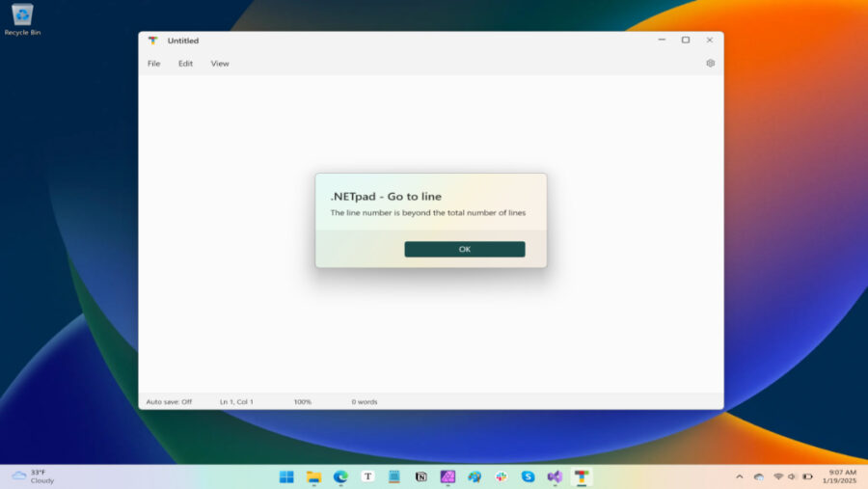The width and height of the screenshot is (868, 489).
Task: Click the Auto save: Off status entry
Action: [x=169, y=402]
